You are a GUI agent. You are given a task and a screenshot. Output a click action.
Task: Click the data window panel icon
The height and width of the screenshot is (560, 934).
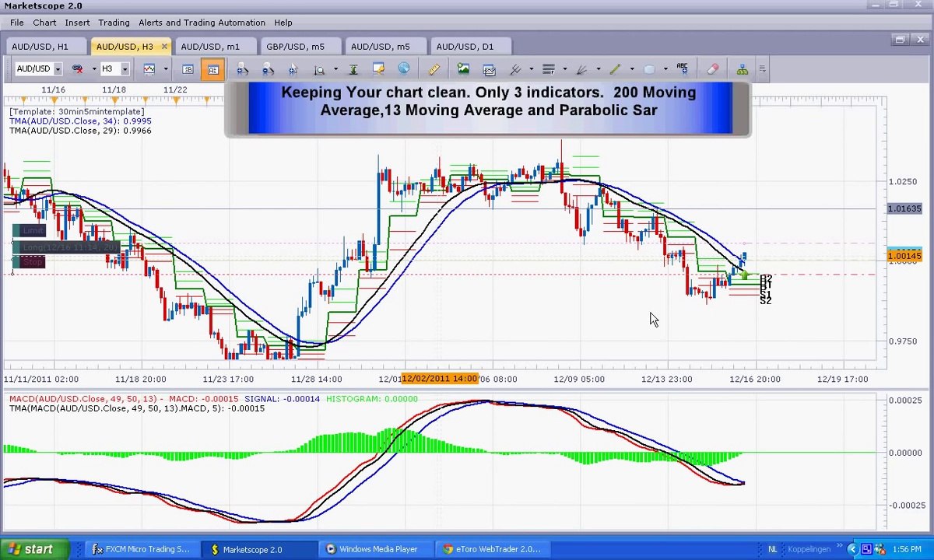click(x=188, y=69)
